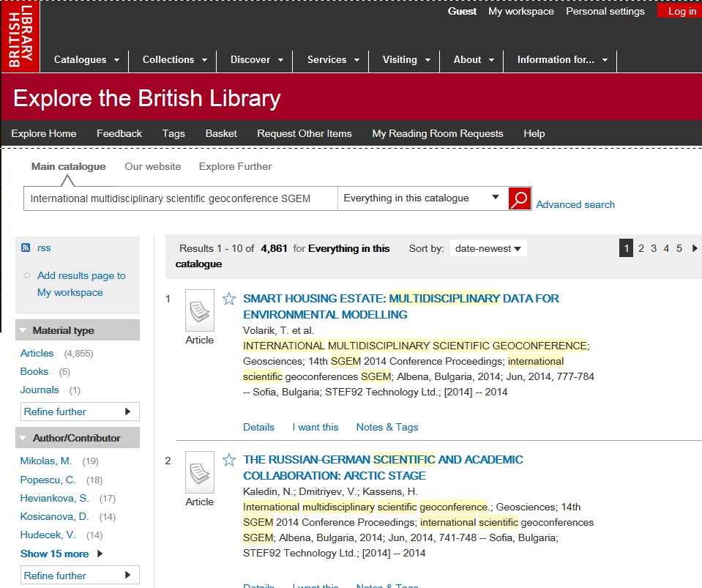Open the Discover dropdown menu
This screenshot has width=702, height=588.
pyautogui.click(x=256, y=59)
